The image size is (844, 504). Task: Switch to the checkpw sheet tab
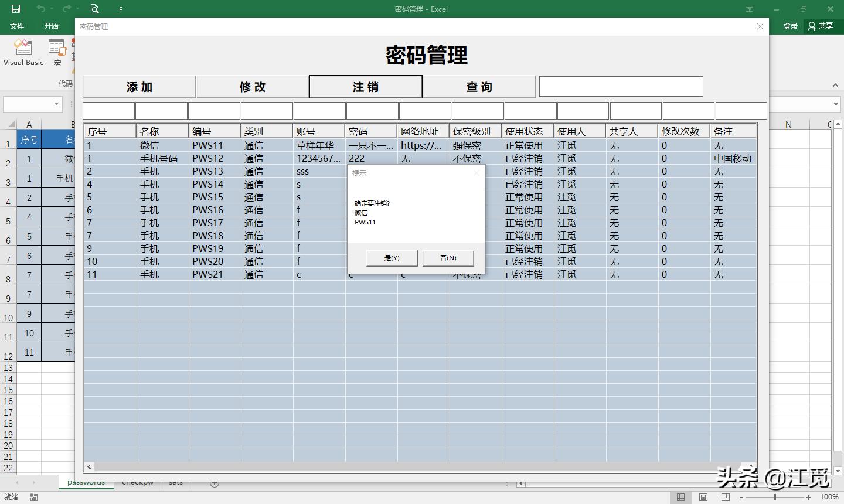[138, 482]
